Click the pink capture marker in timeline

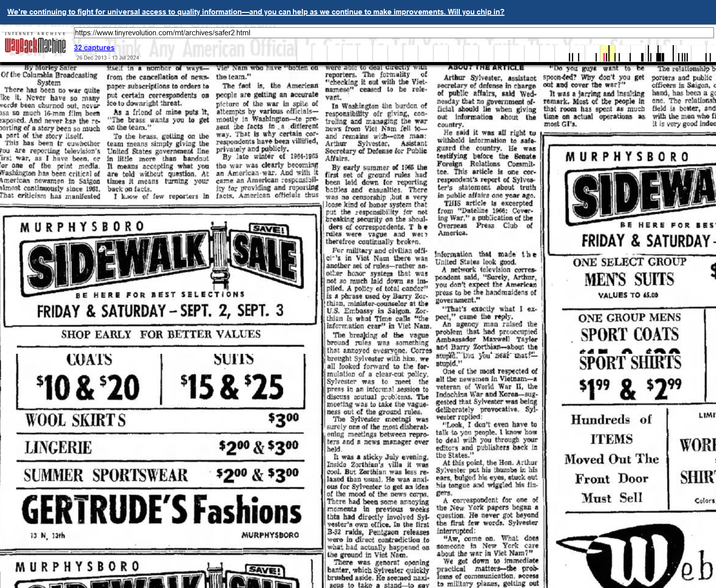pos(604,57)
